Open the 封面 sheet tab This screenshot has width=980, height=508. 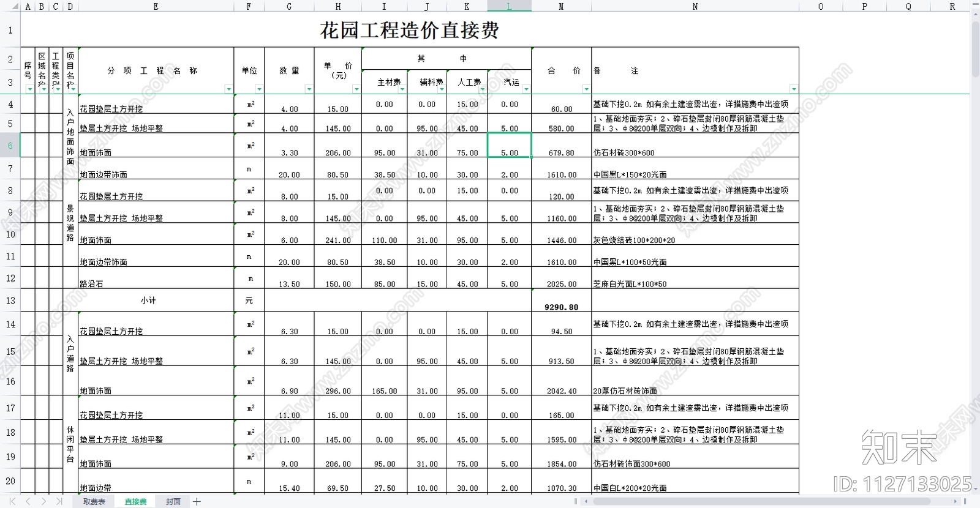click(x=173, y=501)
